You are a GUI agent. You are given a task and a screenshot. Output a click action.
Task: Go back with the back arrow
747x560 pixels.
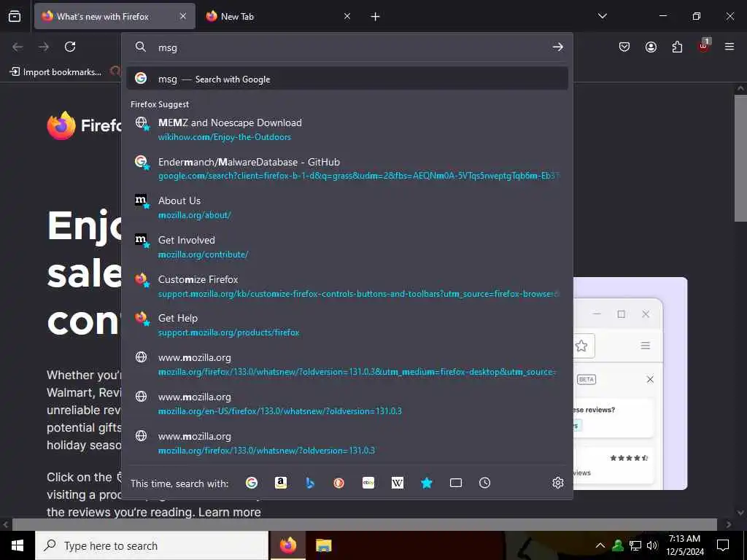18,47
